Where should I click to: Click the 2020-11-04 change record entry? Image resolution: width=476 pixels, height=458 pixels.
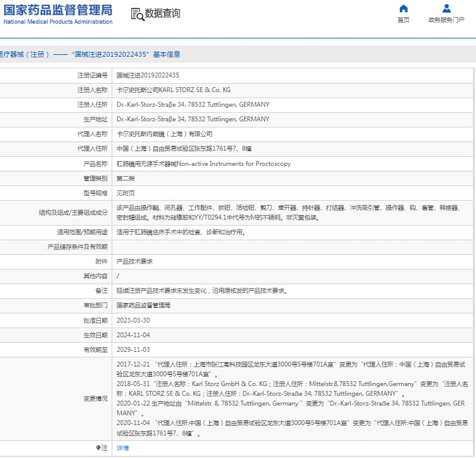292,428
